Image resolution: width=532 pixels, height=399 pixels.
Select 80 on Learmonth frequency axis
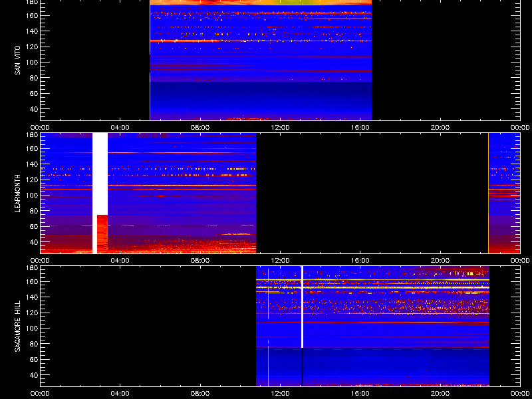(x=35, y=211)
